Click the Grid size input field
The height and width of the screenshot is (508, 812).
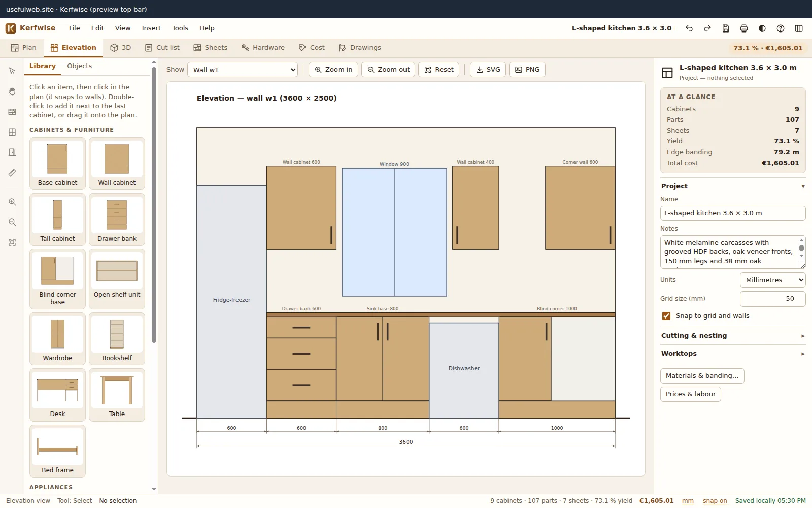772,299
